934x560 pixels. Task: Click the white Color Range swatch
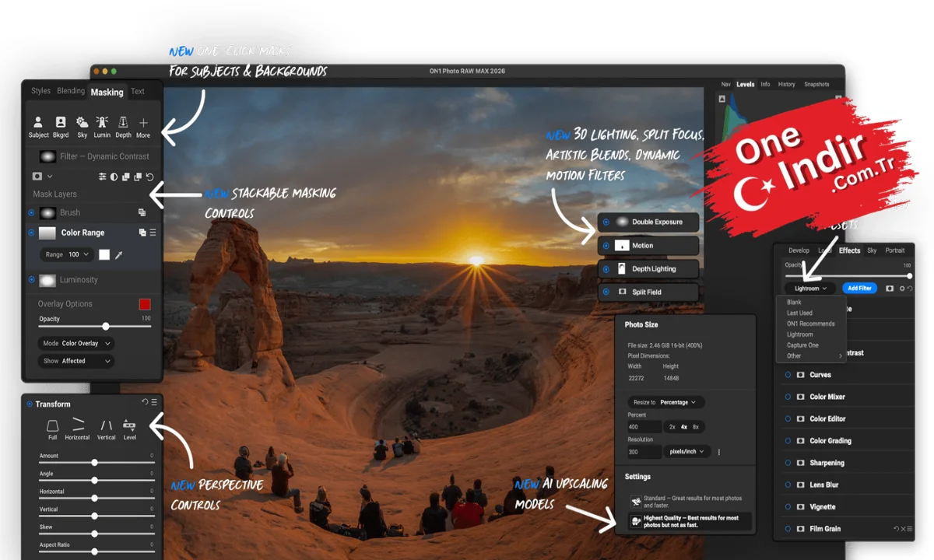pos(104,254)
